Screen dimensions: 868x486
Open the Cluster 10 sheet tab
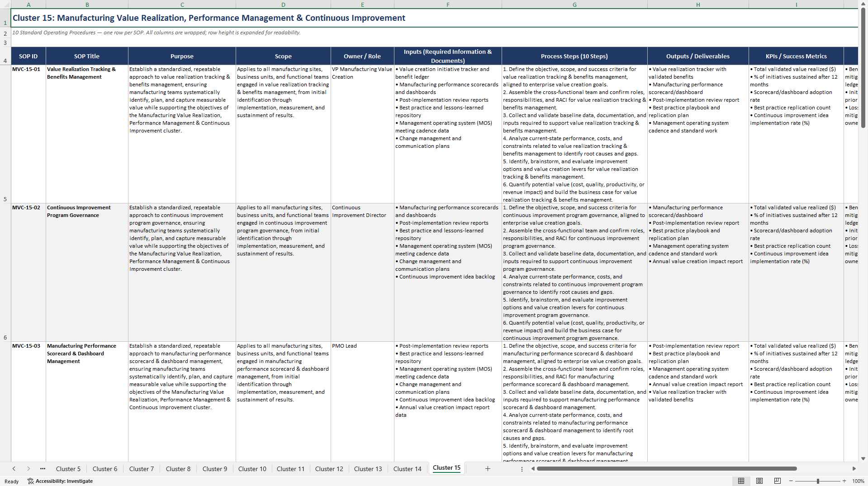pyautogui.click(x=252, y=469)
